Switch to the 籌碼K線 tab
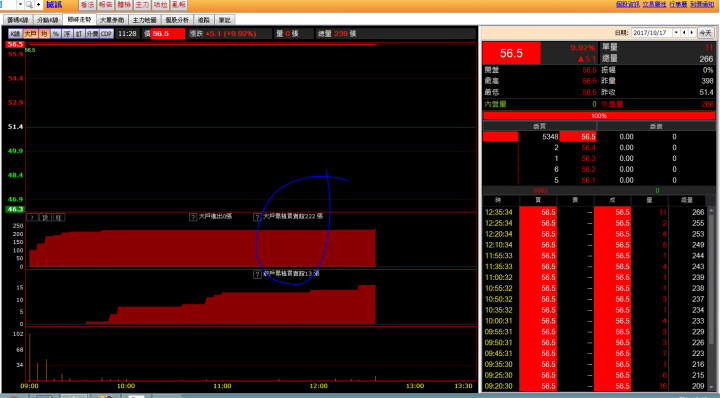The width and height of the screenshot is (720, 398). click(18, 20)
